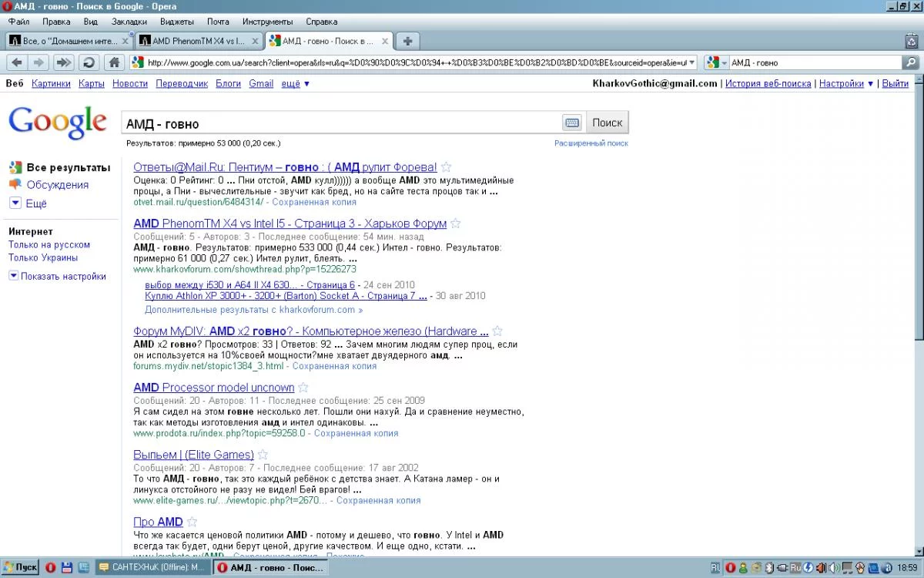Open the Правка menu
This screenshot has height=578, width=924.
[x=56, y=22]
